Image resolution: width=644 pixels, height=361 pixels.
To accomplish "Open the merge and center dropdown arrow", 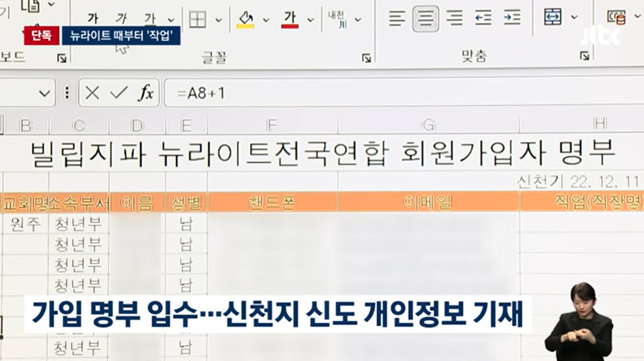I will [x=574, y=17].
